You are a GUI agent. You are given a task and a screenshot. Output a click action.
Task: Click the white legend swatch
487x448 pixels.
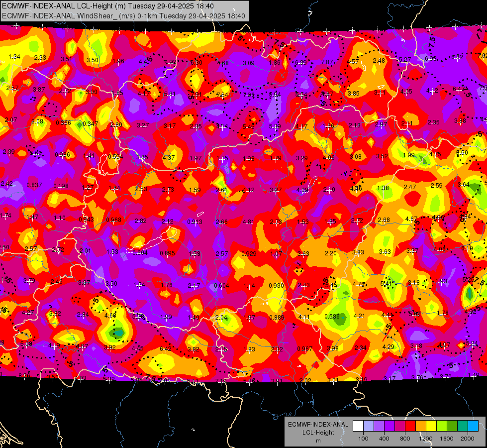358,426
